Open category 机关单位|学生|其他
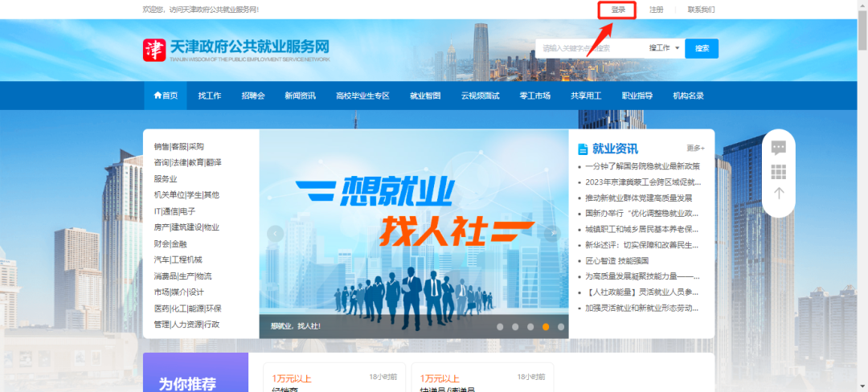The image size is (868, 392). (186, 194)
